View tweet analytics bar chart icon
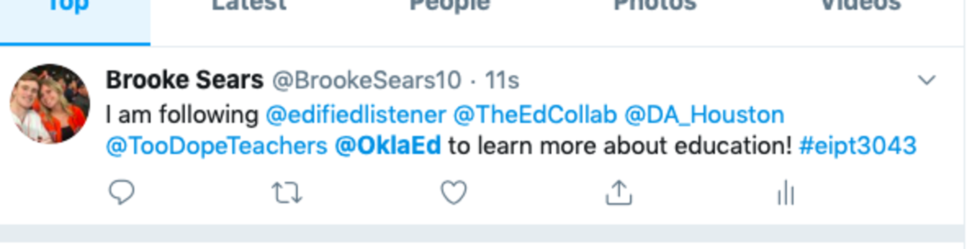980x249 pixels. coord(786,193)
